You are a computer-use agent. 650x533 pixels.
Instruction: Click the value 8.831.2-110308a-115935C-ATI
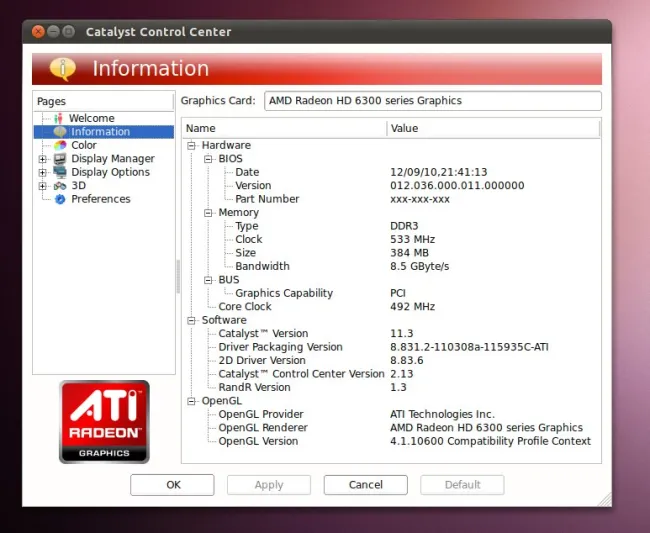(469, 347)
